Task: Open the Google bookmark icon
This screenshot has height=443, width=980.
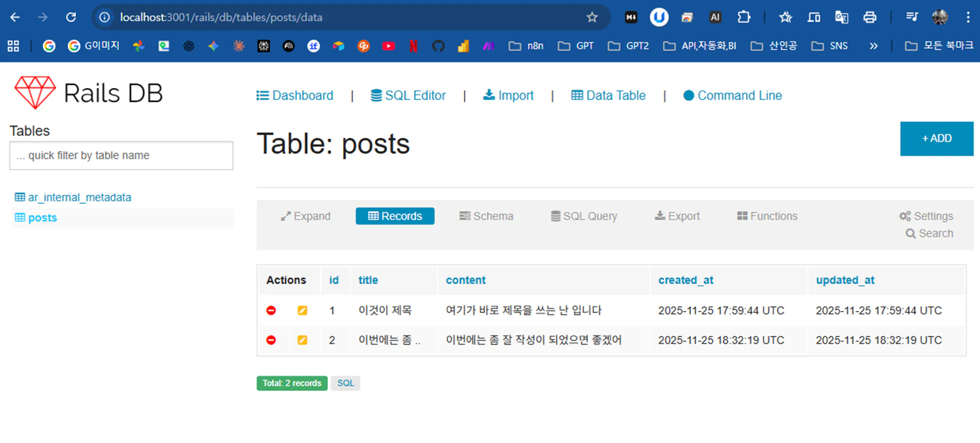Action: tap(49, 46)
